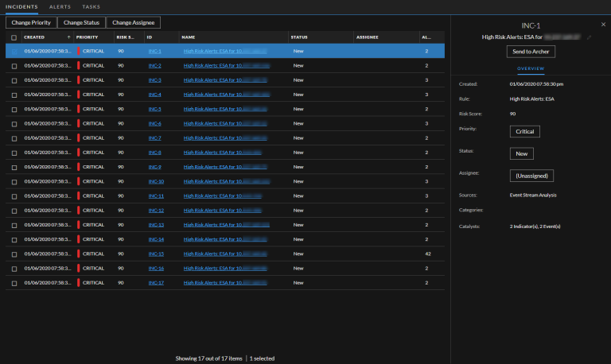611x364 pixels.
Task: Open the INC-9 incident ID link
Action: click(x=155, y=167)
